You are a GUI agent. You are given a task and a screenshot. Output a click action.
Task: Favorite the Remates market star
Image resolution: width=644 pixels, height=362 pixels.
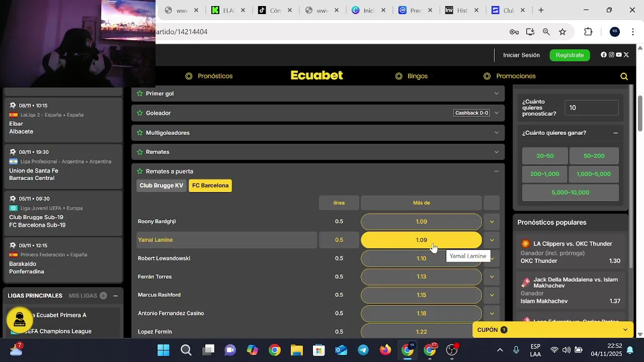click(139, 152)
